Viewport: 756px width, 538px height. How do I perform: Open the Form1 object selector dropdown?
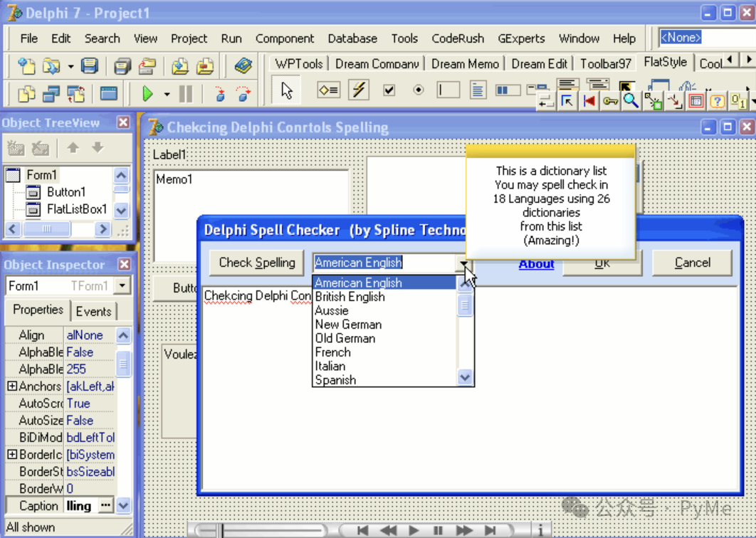122,286
